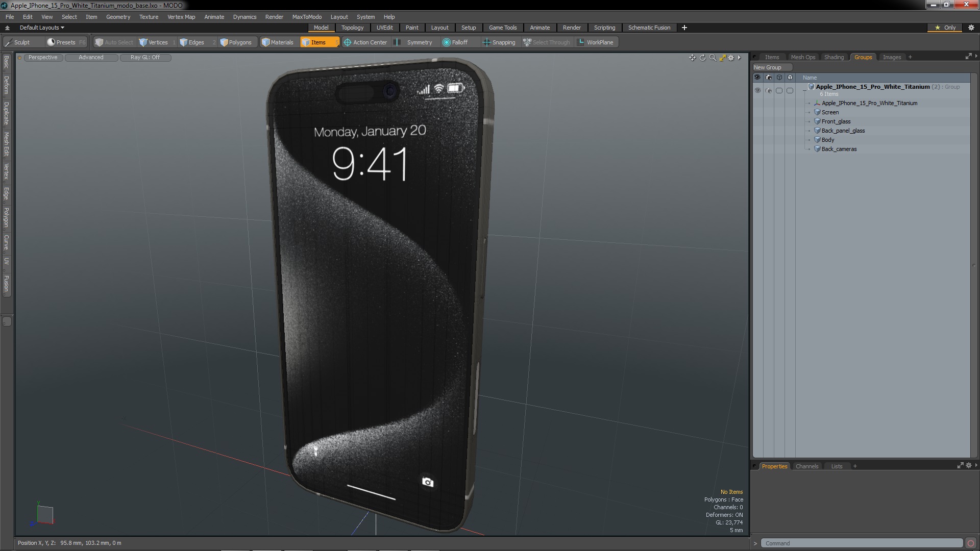
Task: Switch to the Channels tab
Action: pos(806,466)
